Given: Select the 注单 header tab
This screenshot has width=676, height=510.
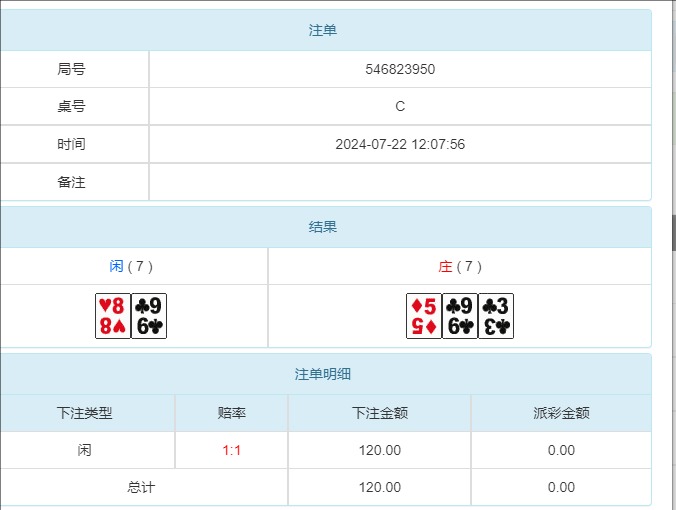Looking at the screenshot, I should point(322,31).
